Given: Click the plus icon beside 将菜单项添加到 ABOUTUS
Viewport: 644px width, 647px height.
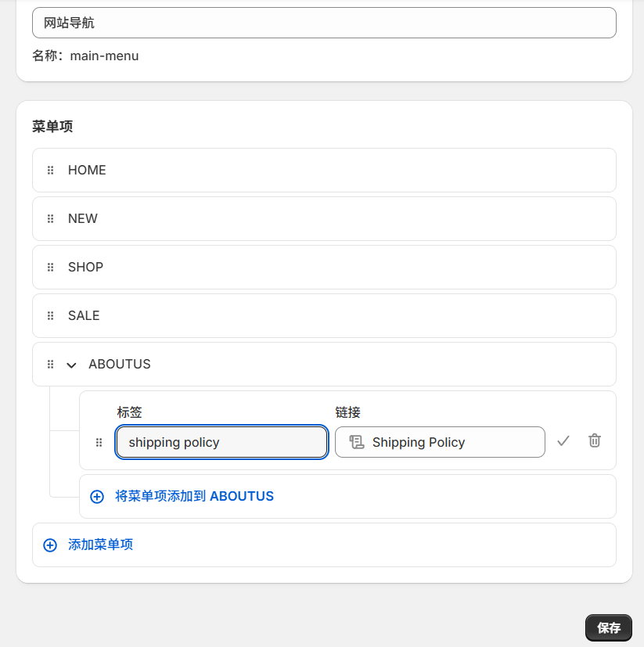Looking at the screenshot, I should tap(96, 496).
